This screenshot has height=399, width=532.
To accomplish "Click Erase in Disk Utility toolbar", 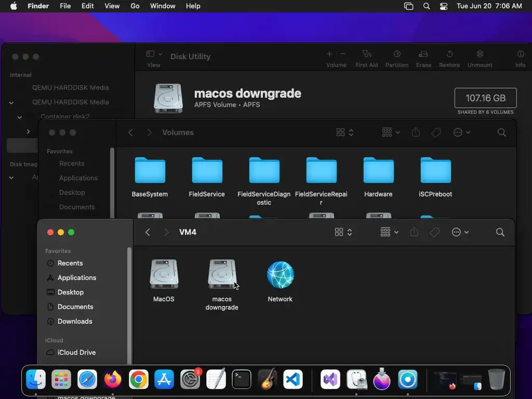I will coord(423,59).
